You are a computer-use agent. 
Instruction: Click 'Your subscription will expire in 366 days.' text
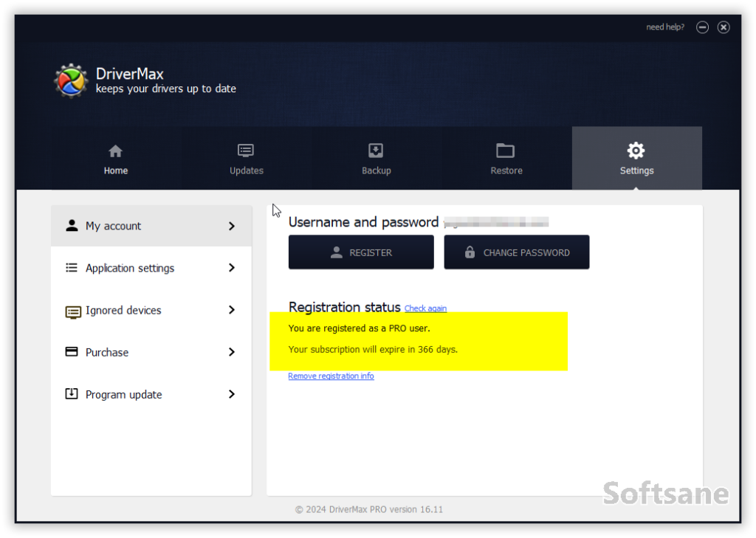(x=373, y=350)
